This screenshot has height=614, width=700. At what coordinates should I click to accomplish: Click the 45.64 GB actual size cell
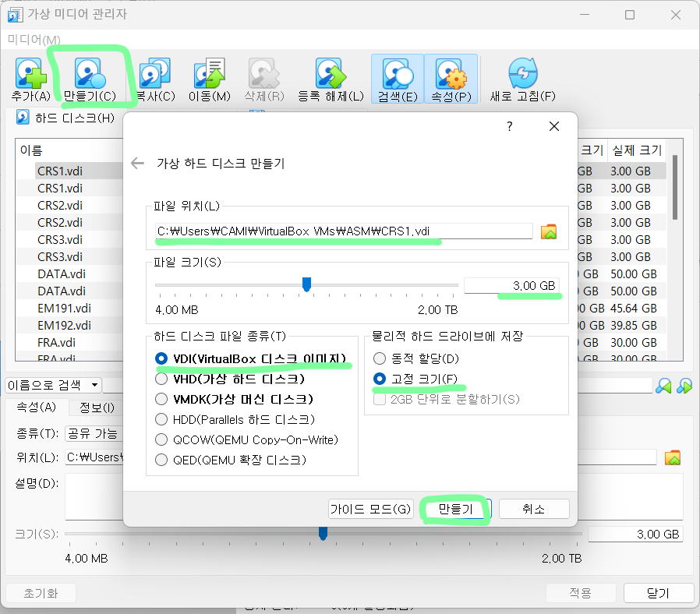click(x=633, y=309)
